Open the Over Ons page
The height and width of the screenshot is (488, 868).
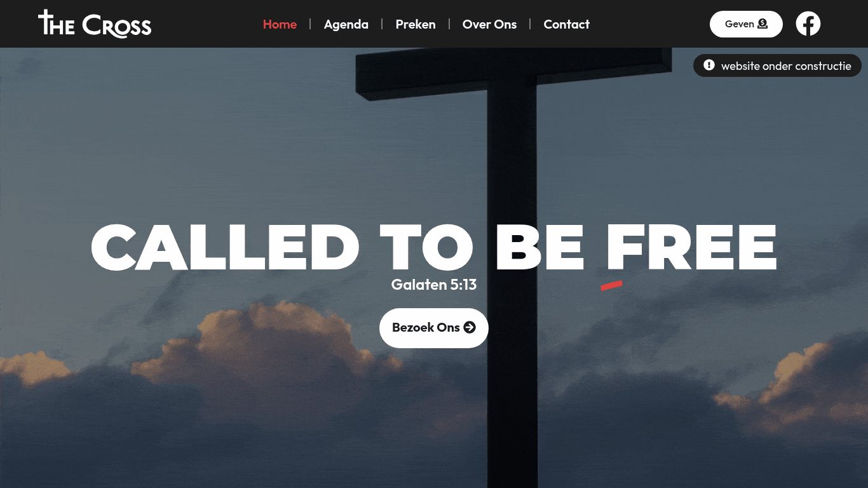coord(490,24)
